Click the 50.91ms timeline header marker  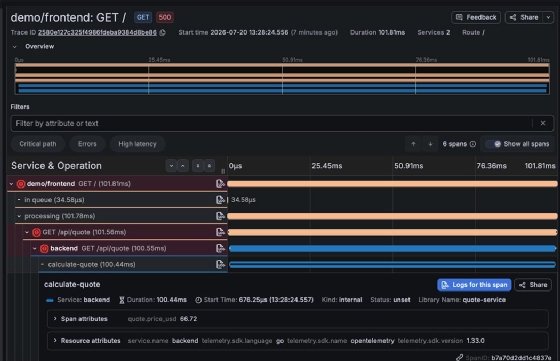click(409, 166)
